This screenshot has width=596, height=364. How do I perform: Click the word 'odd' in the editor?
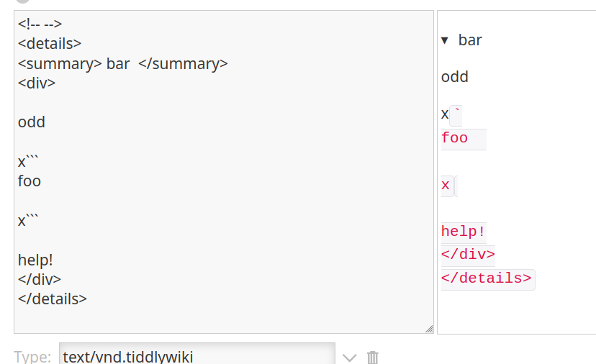click(32, 122)
